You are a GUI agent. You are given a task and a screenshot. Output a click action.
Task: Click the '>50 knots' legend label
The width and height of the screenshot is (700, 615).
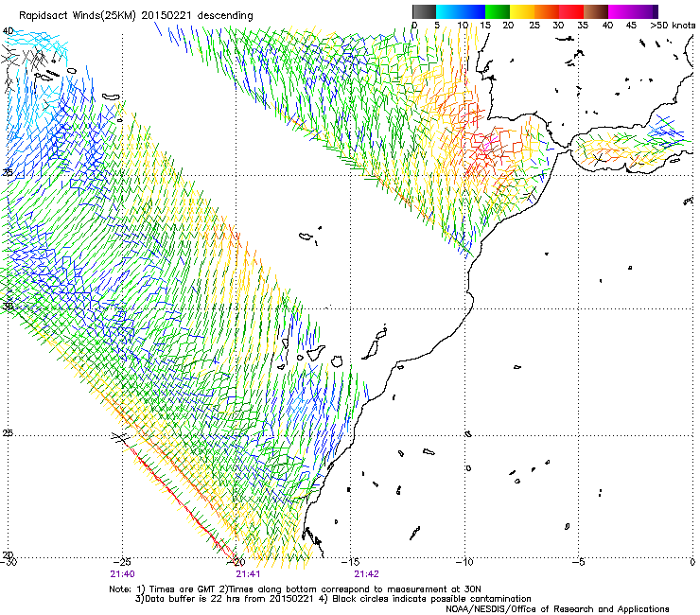tap(673, 25)
